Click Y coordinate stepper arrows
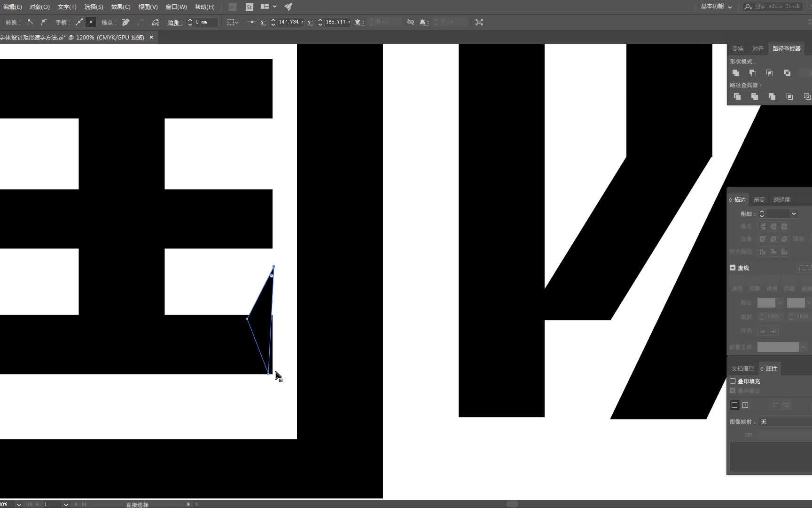 [320, 22]
